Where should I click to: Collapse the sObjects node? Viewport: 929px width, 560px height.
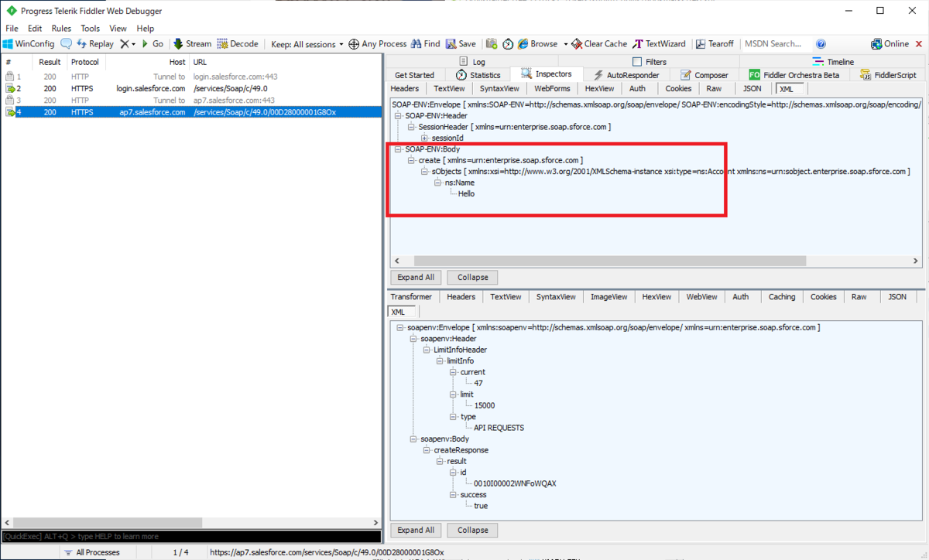pyautogui.click(x=424, y=171)
